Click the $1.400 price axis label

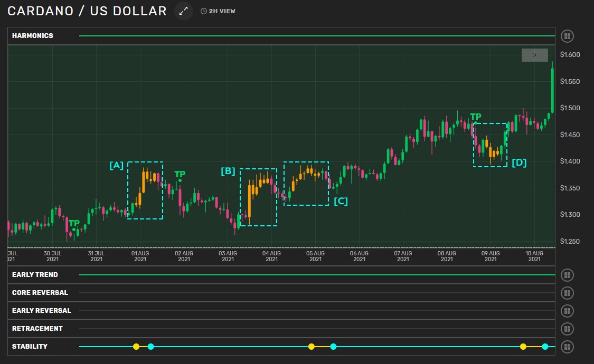click(x=570, y=161)
